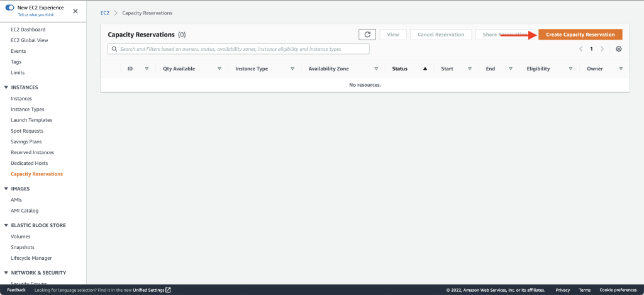Screen dimensions: 644x295
Task: Click Tell us what you think link
Action: point(36,15)
